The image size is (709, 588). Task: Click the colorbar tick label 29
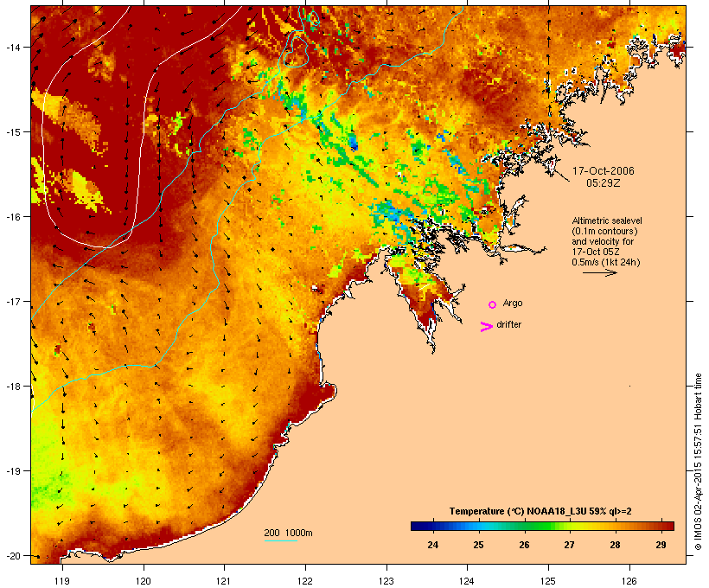661,545
